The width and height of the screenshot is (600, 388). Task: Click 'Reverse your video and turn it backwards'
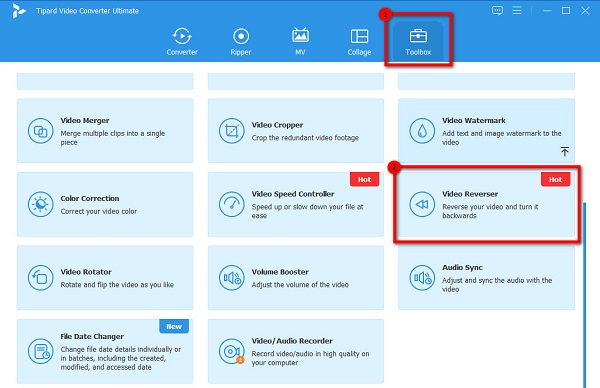pos(490,211)
